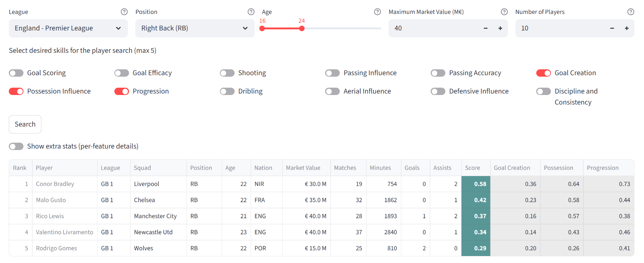
Task: Click the help icon beside Position label
Action: pos(251,12)
